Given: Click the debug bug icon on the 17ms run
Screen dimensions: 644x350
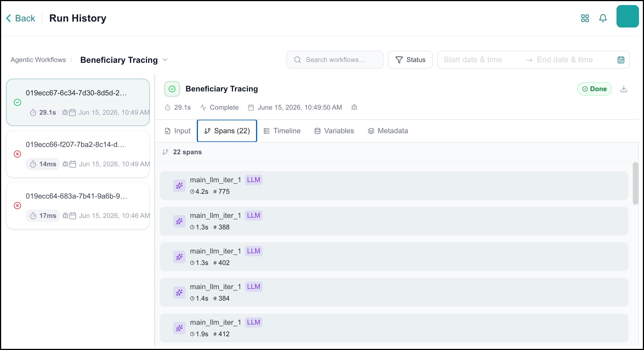Looking at the screenshot, I should click(65, 216).
